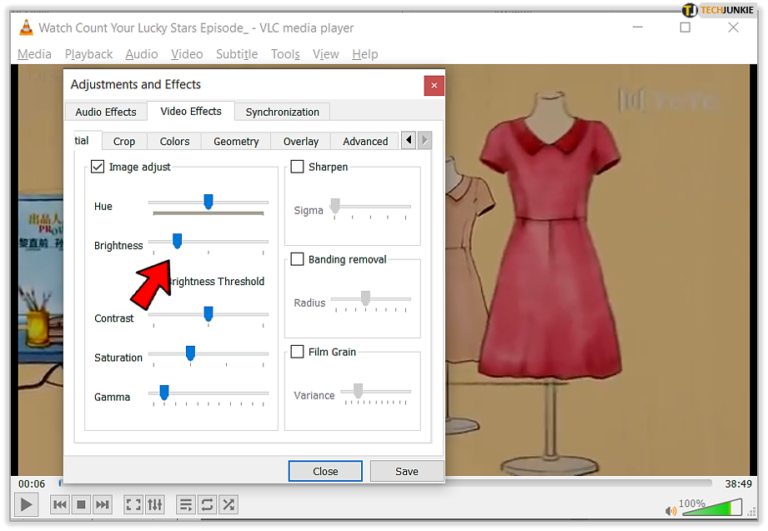
Task: Close the VLC media player window
Action: 733,27
